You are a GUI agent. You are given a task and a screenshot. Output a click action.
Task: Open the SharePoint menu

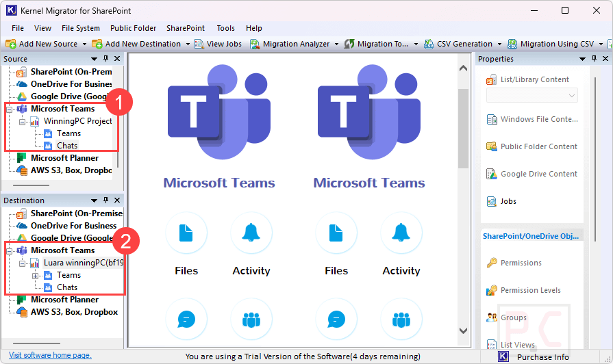[186, 28]
